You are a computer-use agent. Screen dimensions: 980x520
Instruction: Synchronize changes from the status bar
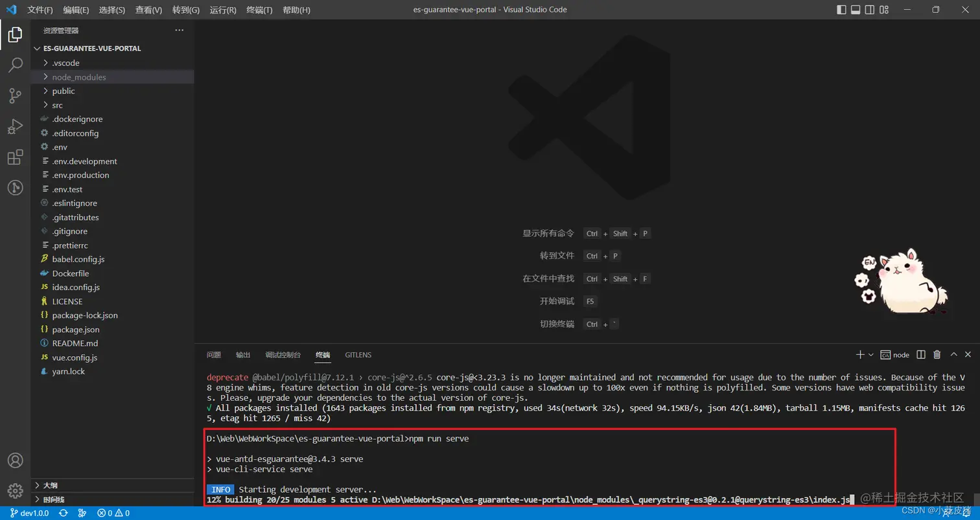[x=64, y=514]
